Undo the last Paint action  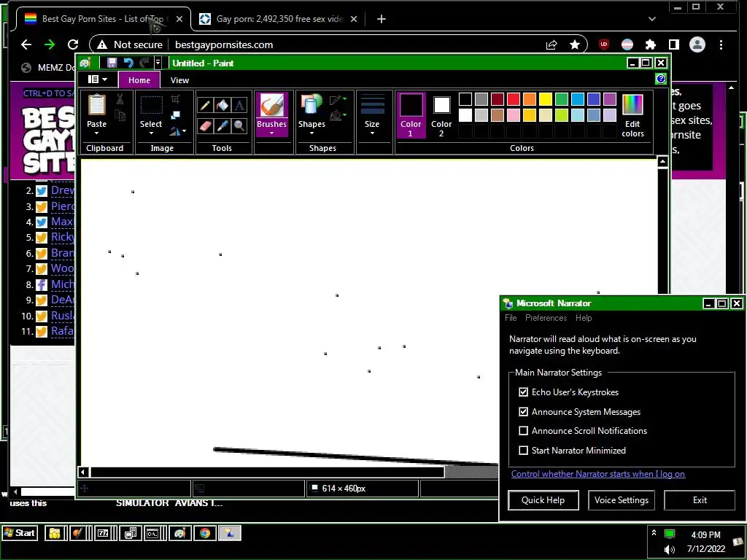[128, 63]
